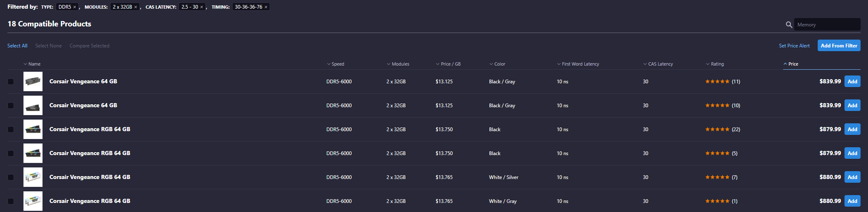Remove the 30-36-36-76 timing filter

point(266,7)
